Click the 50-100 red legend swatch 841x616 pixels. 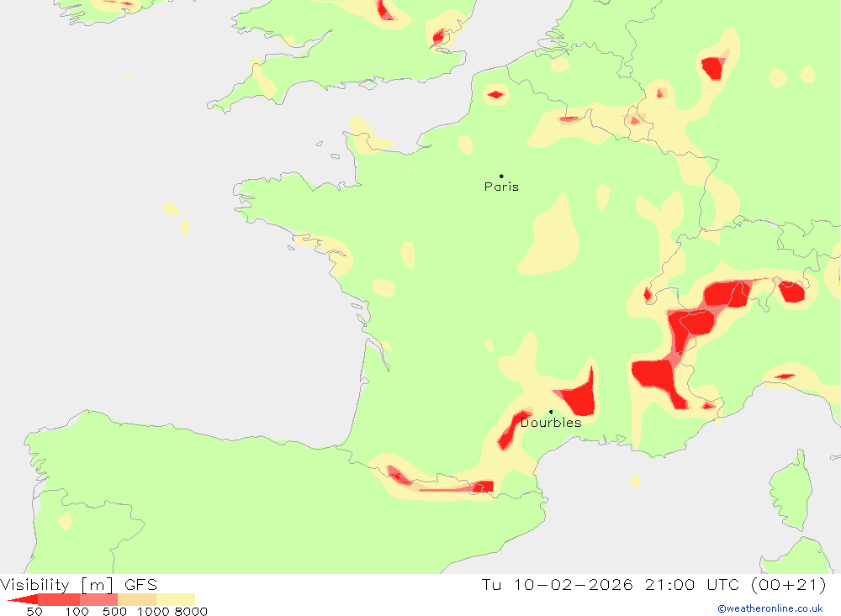59,599
